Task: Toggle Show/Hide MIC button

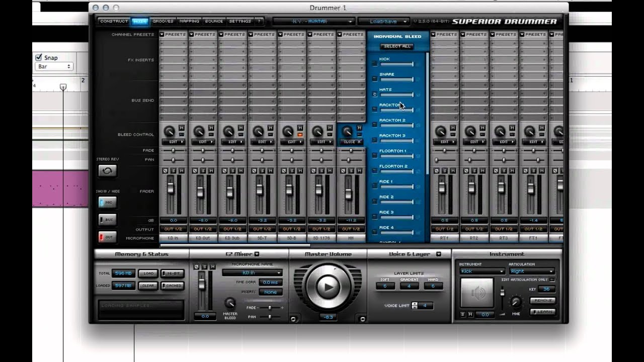Action: click(107, 202)
